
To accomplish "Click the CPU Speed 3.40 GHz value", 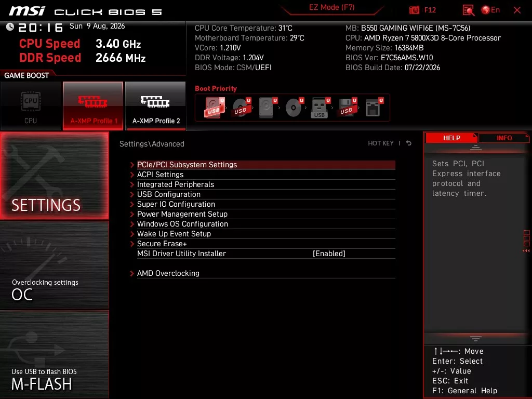I will click(118, 44).
